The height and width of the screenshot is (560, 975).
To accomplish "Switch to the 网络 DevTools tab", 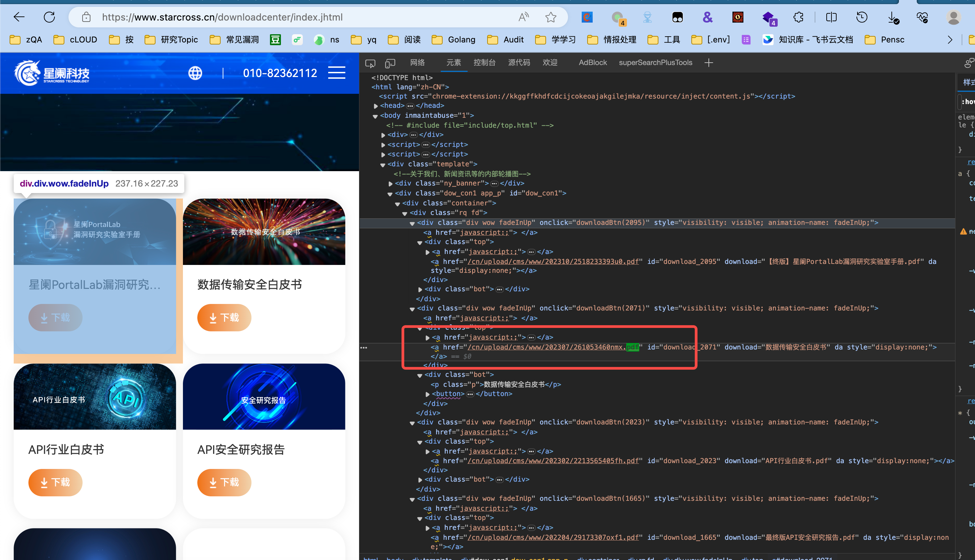I will click(x=417, y=63).
